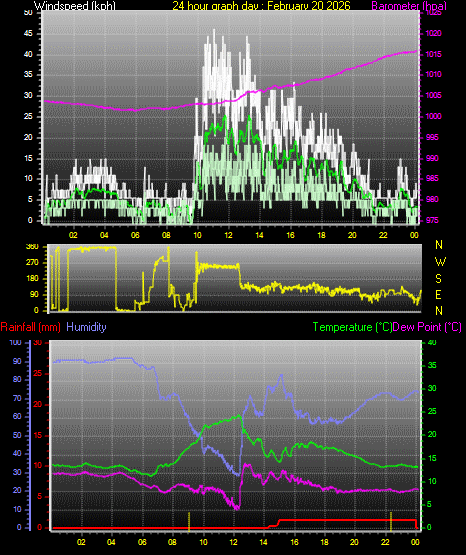Select the "Dew Point (°C)" legend label
The image size is (466, 555).
coord(427,327)
